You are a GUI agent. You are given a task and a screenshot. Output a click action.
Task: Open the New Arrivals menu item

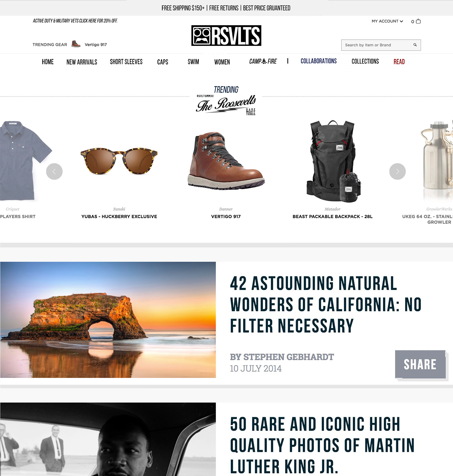82,62
